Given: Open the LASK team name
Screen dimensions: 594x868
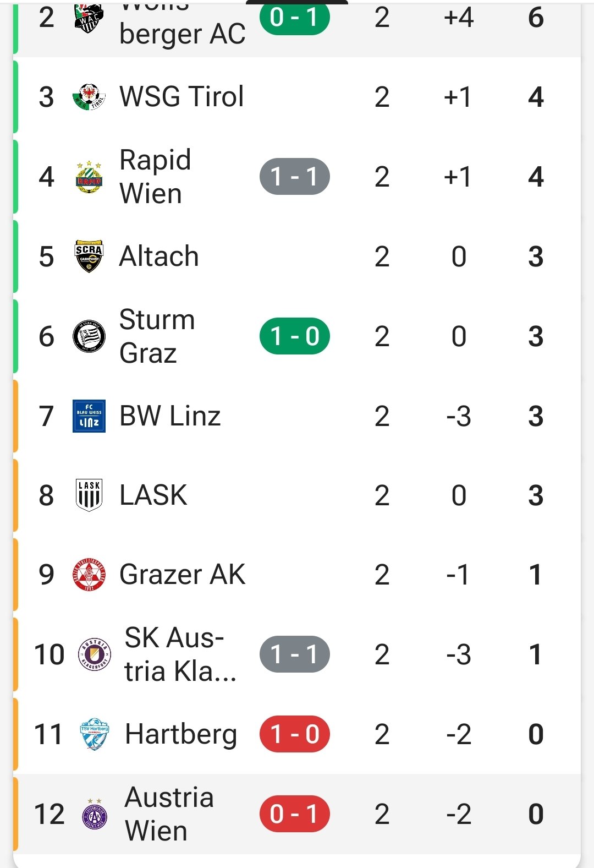Looking at the screenshot, I should (153, 495).
